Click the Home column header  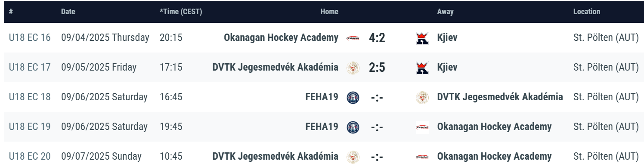(x=329, y=12)
